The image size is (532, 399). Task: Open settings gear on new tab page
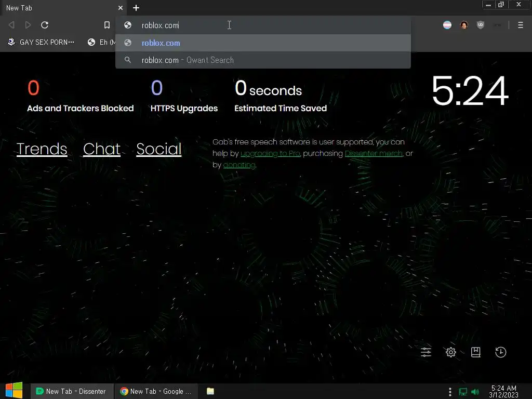click(451, 352)
